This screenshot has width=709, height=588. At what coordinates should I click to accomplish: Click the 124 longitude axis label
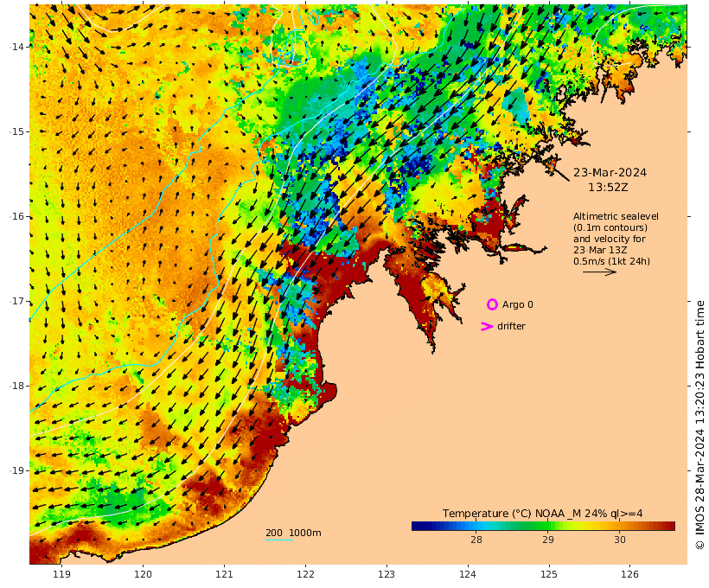(468, 574)
